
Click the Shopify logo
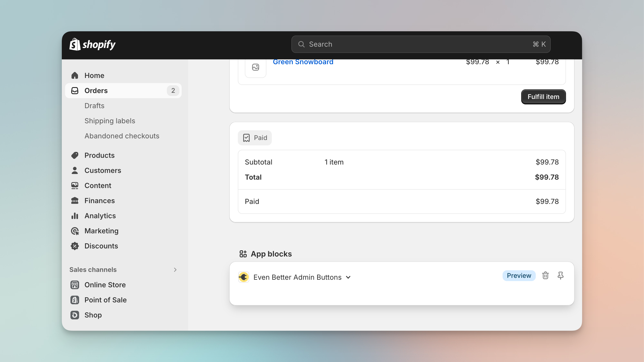pyautogui.click(x=92, y=45)
